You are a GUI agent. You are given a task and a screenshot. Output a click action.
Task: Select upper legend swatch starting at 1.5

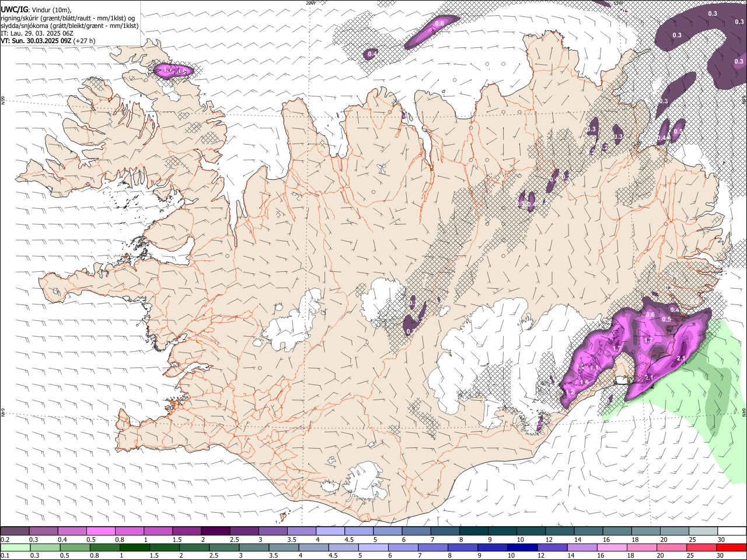pyautogui.click(x=186, y=531)
